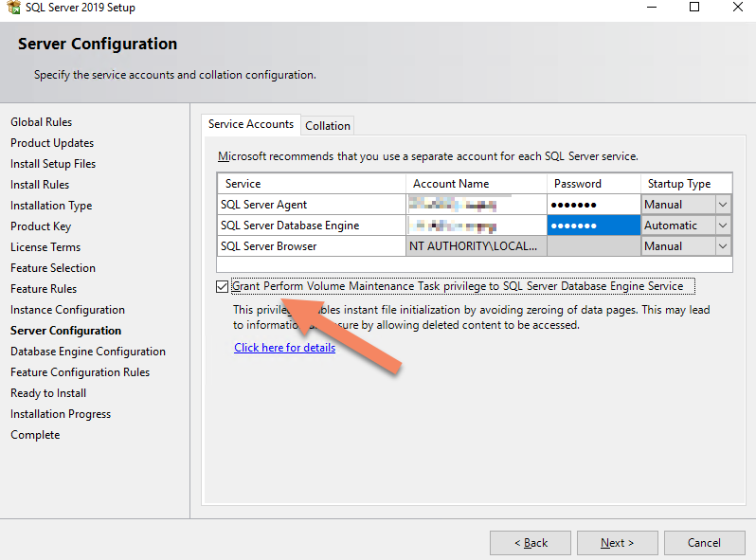The height and width of the screenshot is (560, 756).
Task: Click the SQL Server Database Engine account name
Action: pyautogui.click(x=476, y=226)
